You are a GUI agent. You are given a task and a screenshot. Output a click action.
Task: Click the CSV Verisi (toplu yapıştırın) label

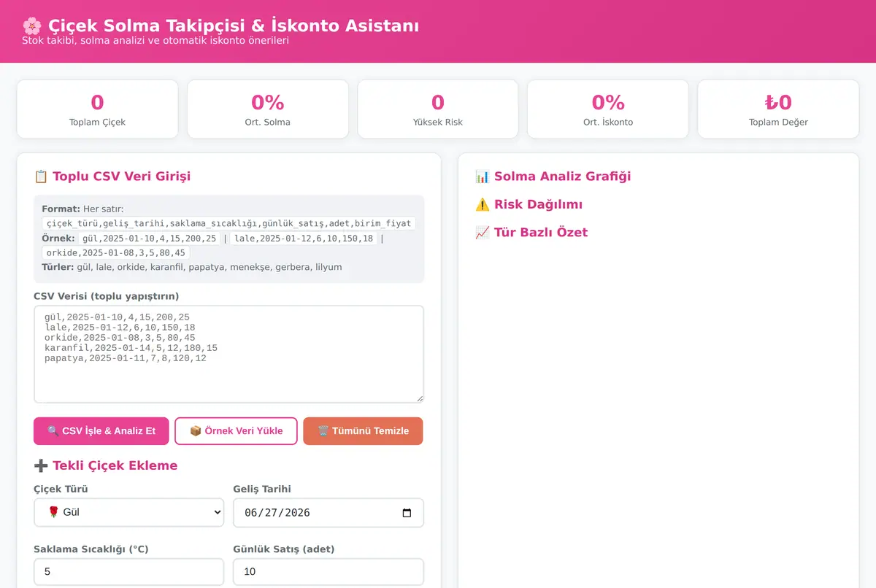[x=107, y=295]
